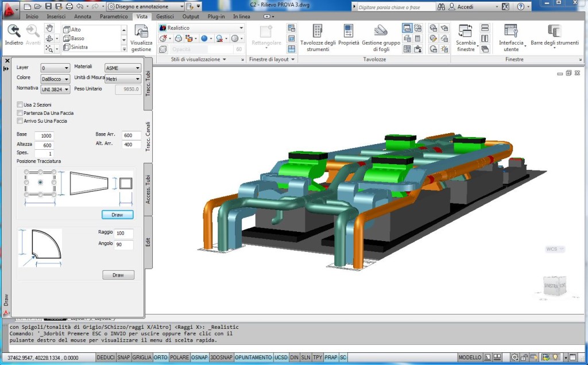Click the Indietro (back) view icon
The image size is (588, 365).
pos(14,33)
